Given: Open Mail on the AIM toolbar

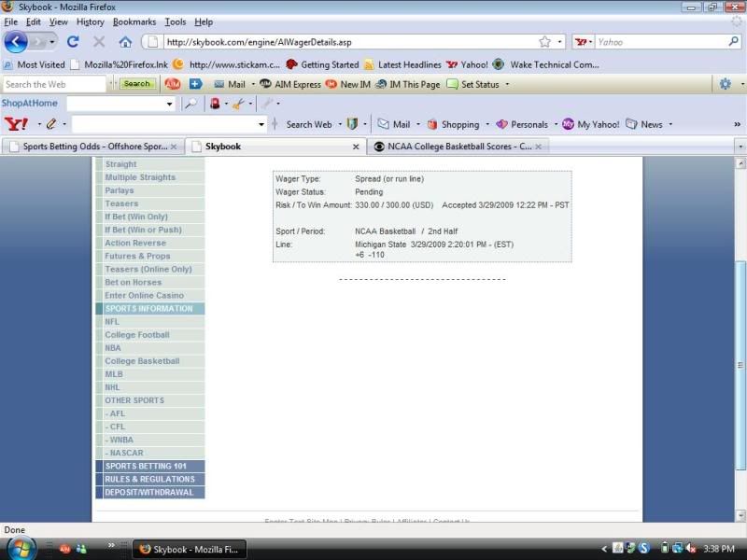Looking at the screenshot, I should (230, 84).
